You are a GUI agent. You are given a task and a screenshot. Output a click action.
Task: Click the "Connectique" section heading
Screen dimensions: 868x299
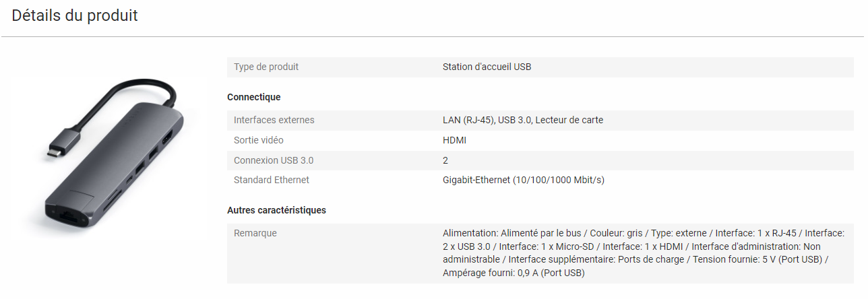[x=253, y=97]
